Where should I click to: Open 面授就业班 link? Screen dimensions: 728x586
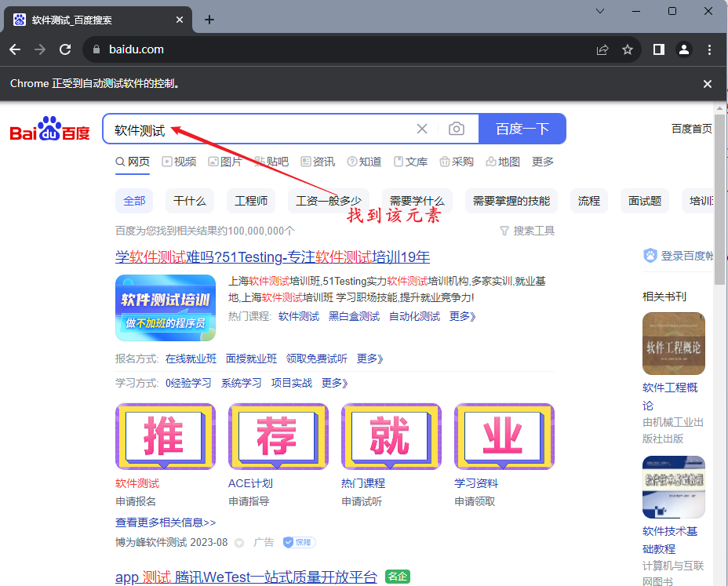pos(251,359)
